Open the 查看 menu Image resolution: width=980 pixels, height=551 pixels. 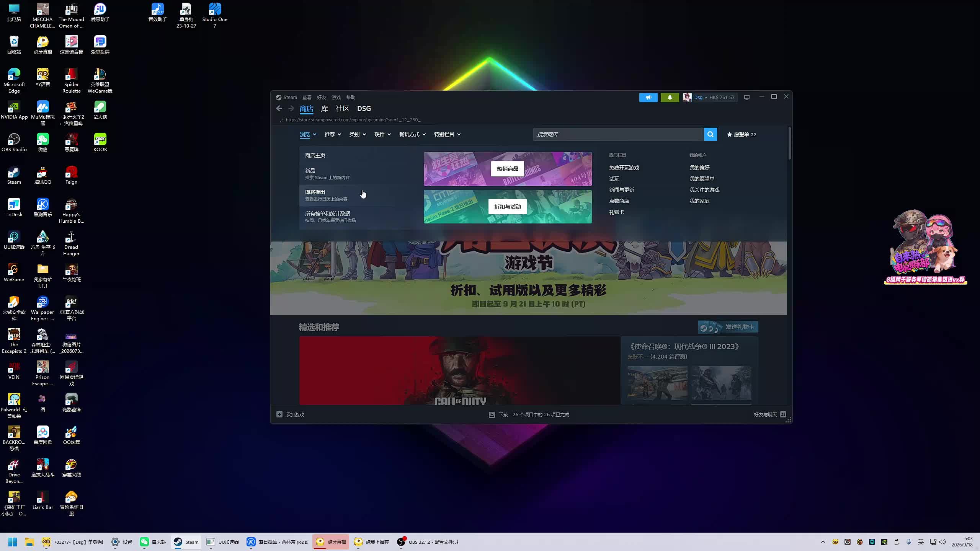tap(307, 98)
